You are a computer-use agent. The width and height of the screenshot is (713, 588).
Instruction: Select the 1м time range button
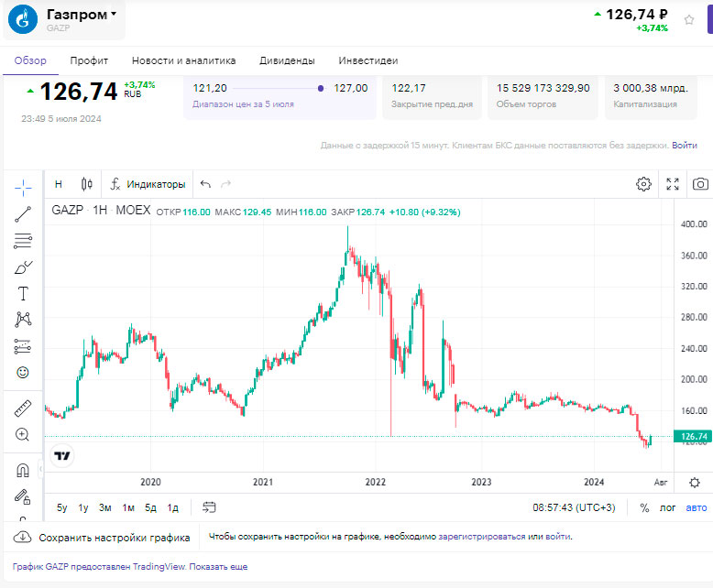click(x=128, y=507)
